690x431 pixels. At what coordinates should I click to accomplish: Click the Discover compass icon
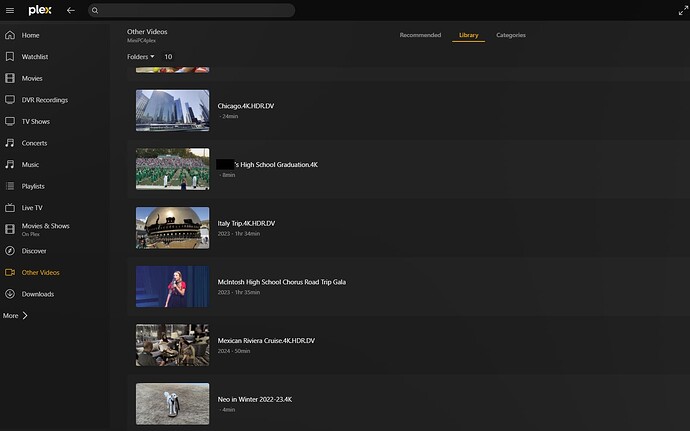point(10,250)
